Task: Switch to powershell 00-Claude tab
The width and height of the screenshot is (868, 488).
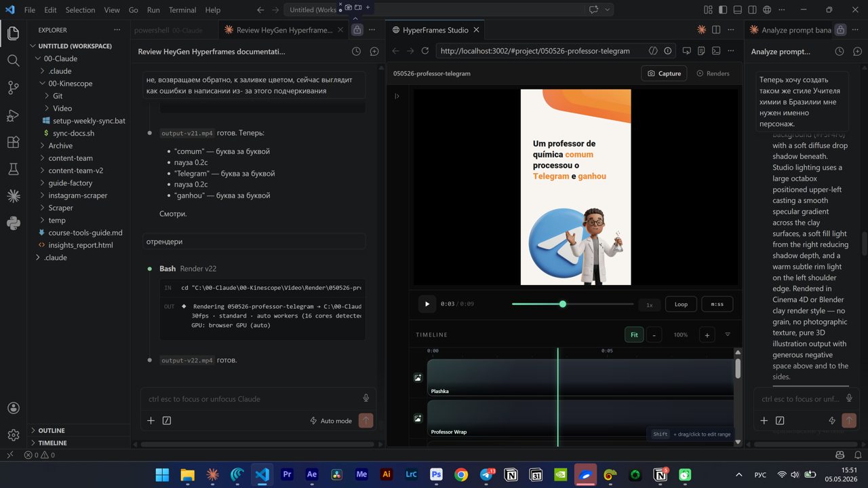Action: click(168, 30)
